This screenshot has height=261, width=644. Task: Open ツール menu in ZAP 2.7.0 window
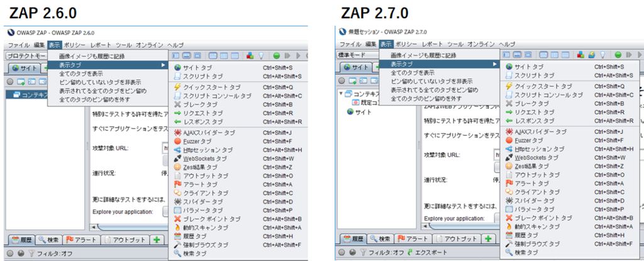(x=455, y=44)
